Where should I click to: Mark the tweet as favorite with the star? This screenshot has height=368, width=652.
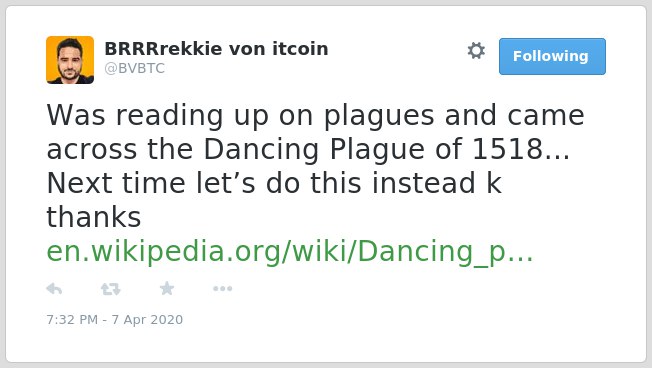167,288
